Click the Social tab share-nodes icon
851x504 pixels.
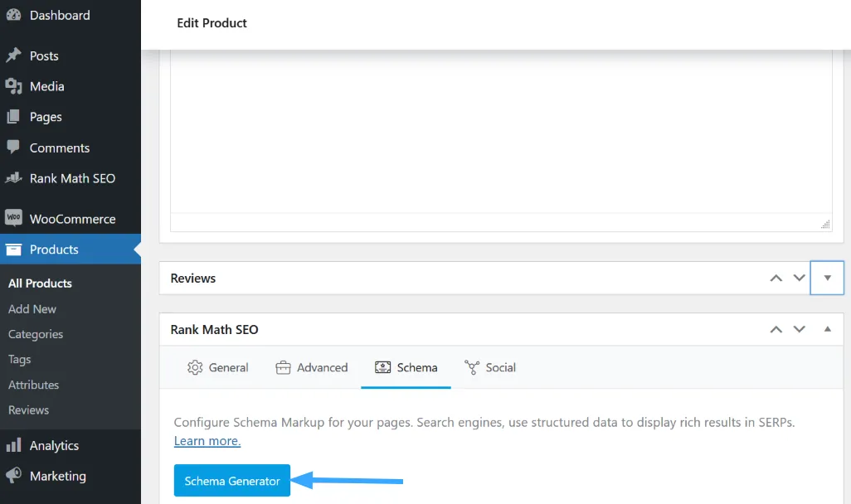pyautogui.click(x=472, y=367)
